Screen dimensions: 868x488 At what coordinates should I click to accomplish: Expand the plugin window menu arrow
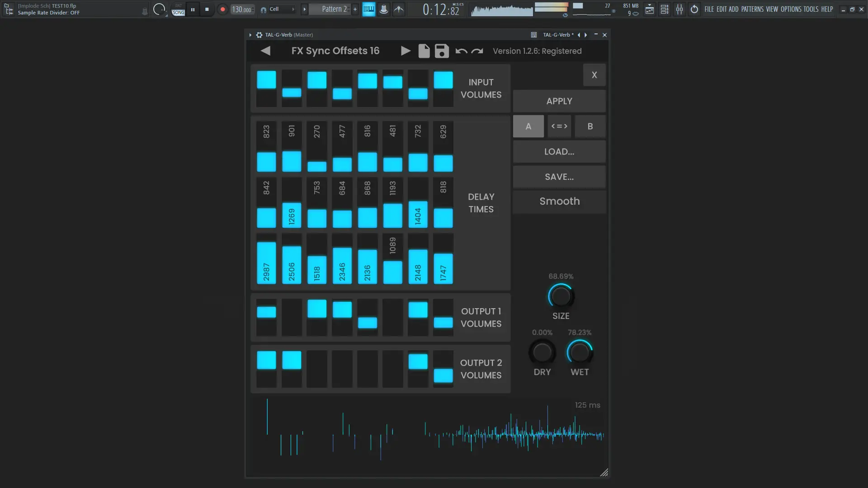tap(250, 35)
